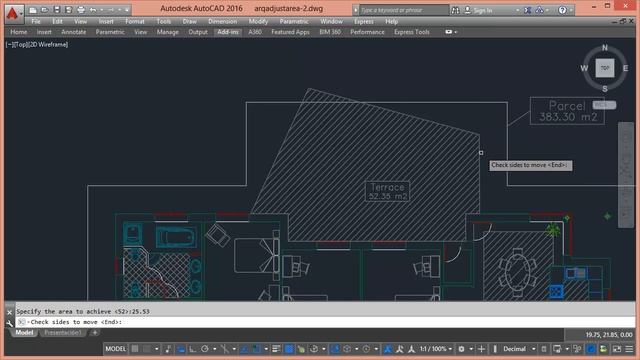Click the workspace switching gear icon
Viewport: 640px width, 360px height.
(x=461, y=349)
